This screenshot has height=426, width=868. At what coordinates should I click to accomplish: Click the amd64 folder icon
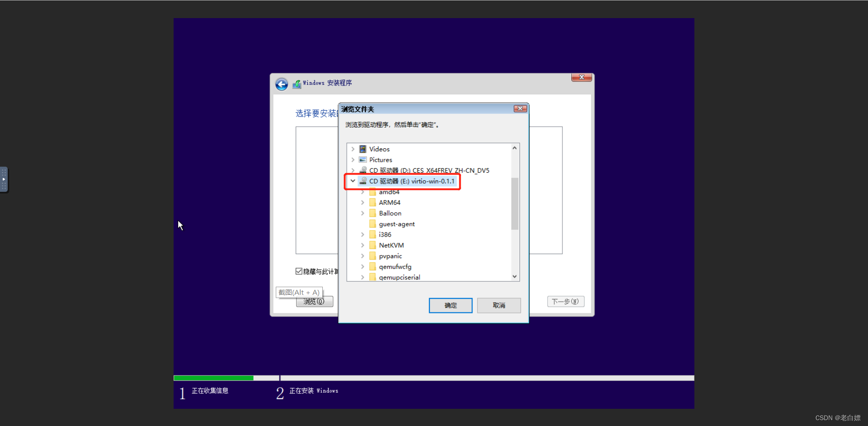pyautogui.click(x=373, y=192)
